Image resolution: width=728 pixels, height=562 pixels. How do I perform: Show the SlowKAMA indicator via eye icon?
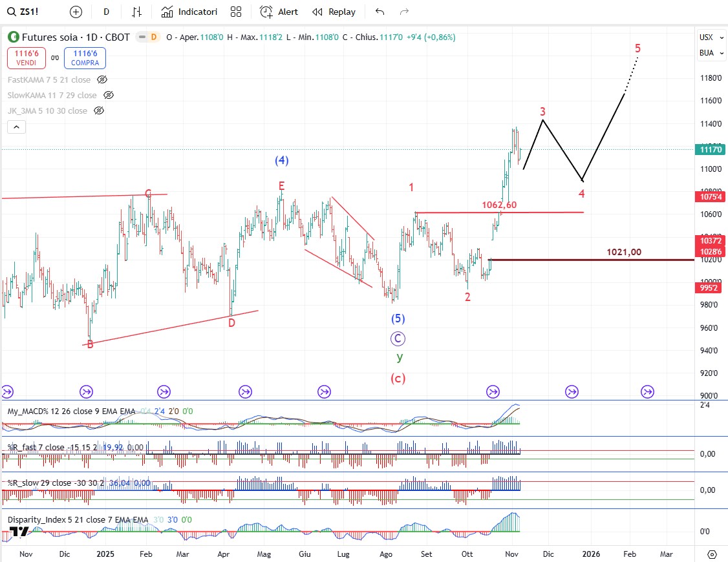click(x=109, y=95)
